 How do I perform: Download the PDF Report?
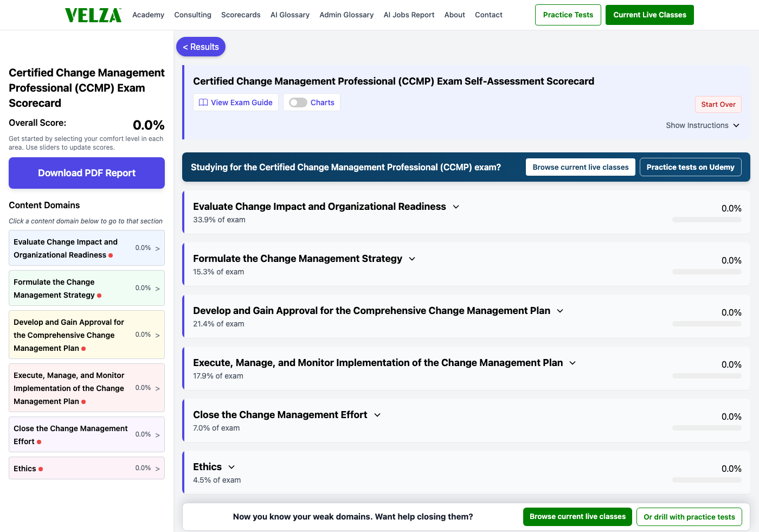click(87, 173)
